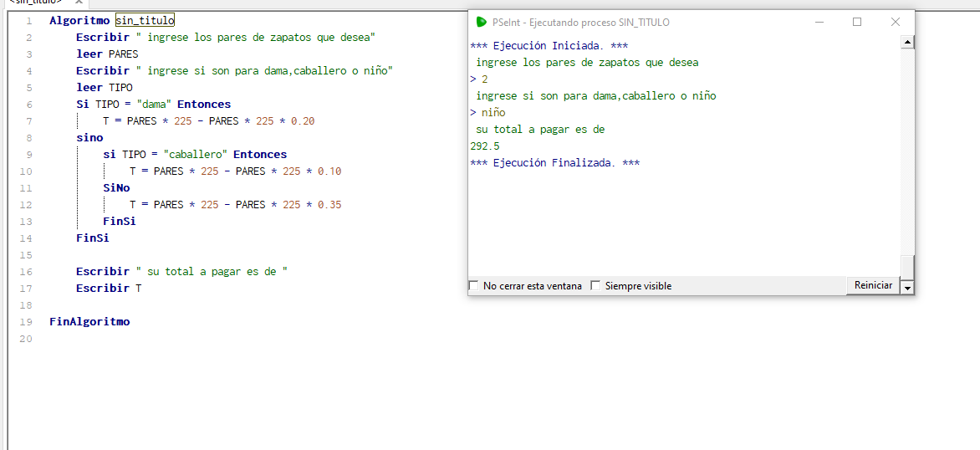
Task: Click line number 20 in the gutter
Action: (26, 339)
